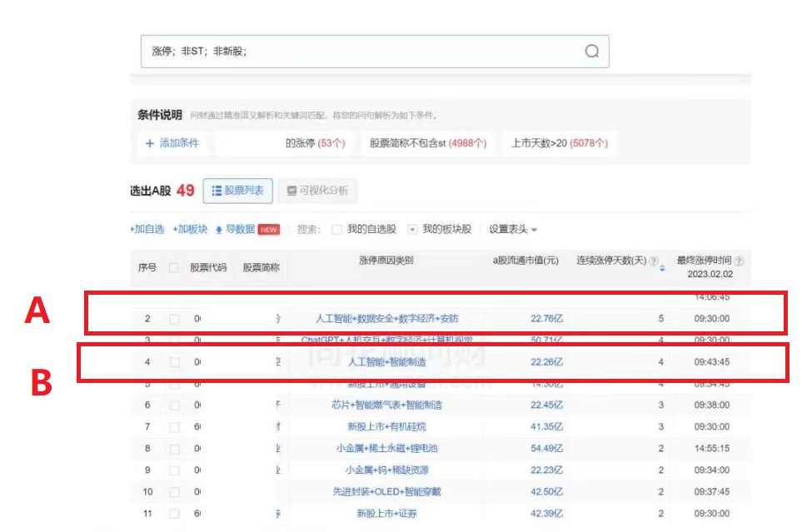Click the NEW badge next to 导数据
The height and width of the screenshot is (532, 802).
point(269,228)
